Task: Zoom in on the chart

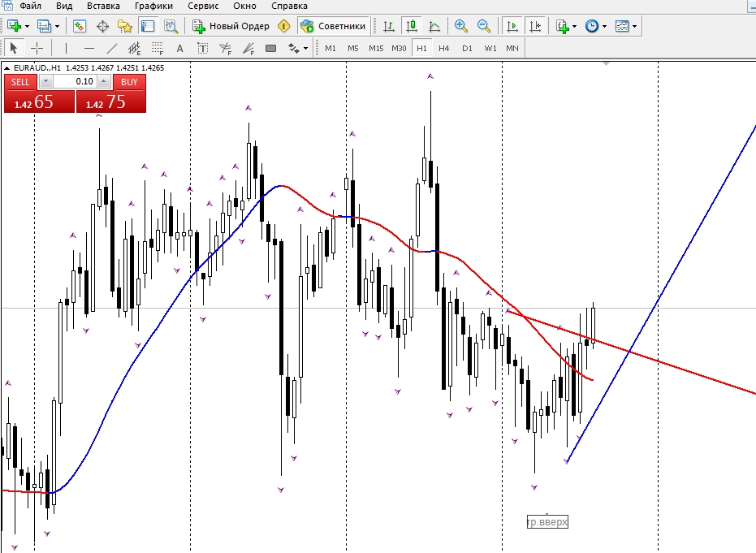Action: pyautogui.click(x=461, y=26)
